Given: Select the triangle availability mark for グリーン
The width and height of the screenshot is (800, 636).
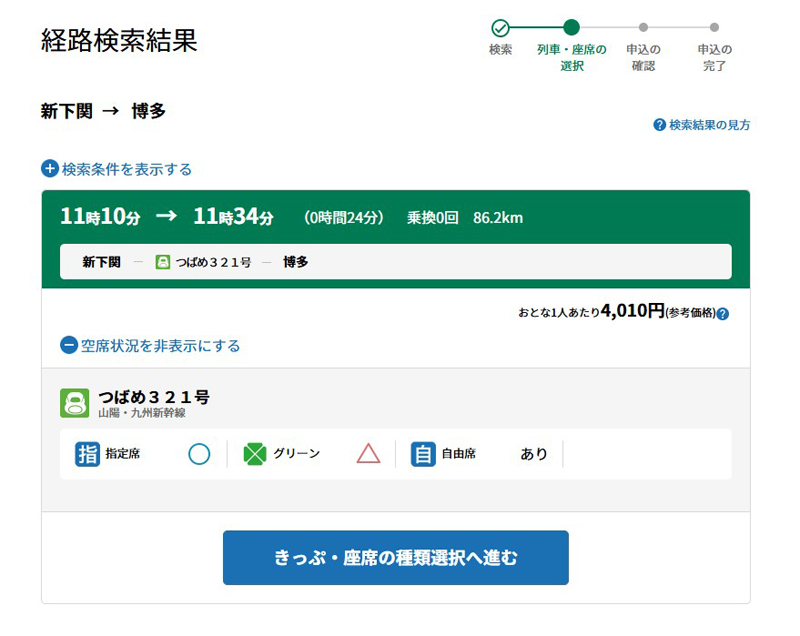Looking at the screenshot, I should point(368,454).
